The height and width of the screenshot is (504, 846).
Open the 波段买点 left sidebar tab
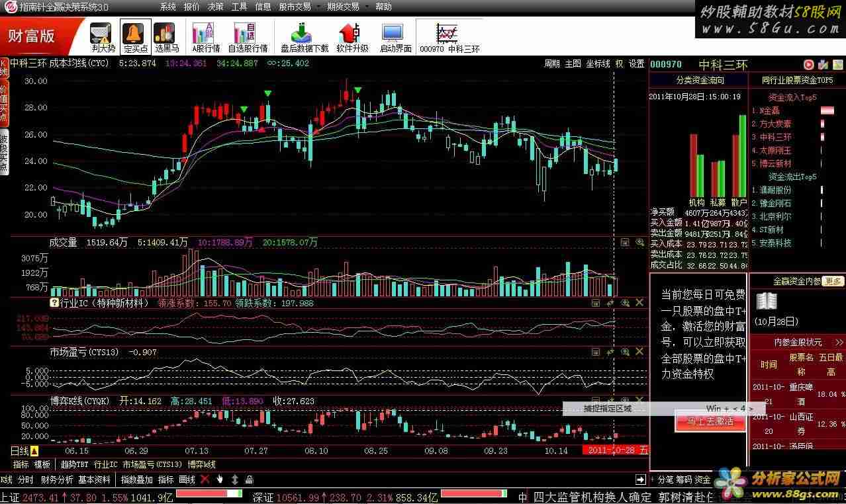pos(4,153)
